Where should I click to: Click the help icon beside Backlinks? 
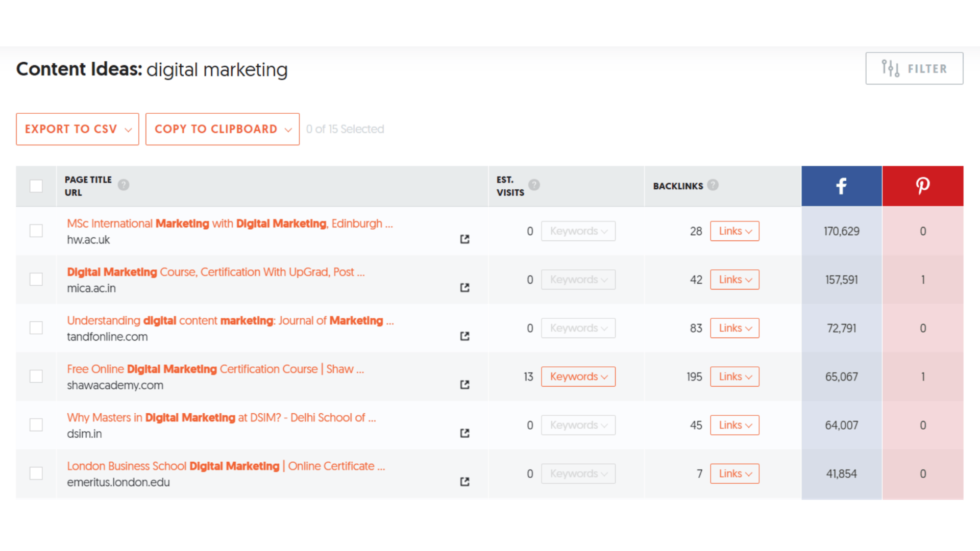pyautogui.click(x=713, y=185)
